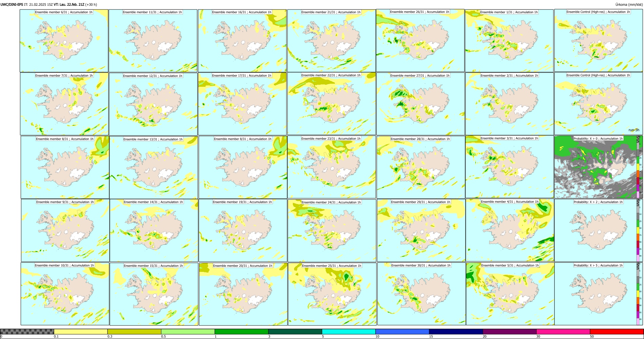Select the Ensemble member 28/31 map
Screen dimensions: 644x339
point(421,167)
